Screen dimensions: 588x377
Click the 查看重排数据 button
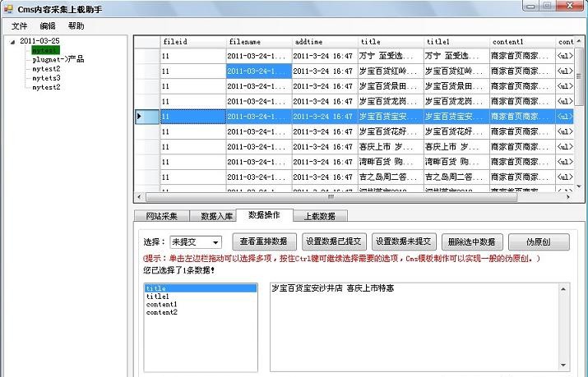(x=264, y=241)
